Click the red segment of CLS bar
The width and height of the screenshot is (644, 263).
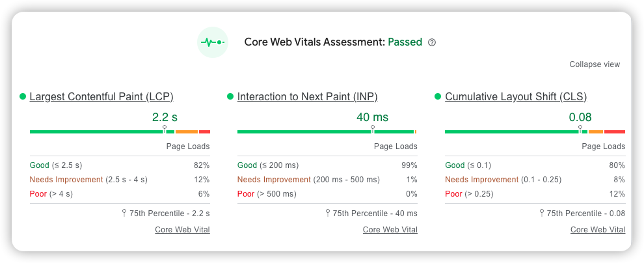tap(615, 132)
